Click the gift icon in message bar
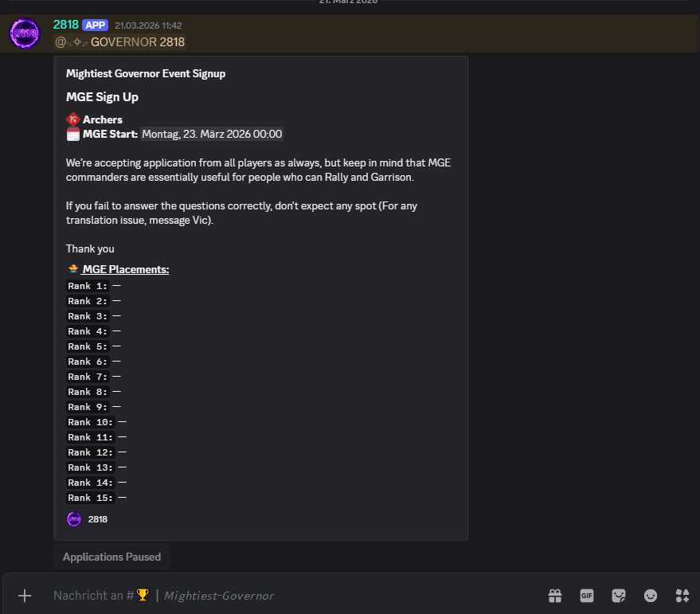This screenshot has width=700, height=614. pyautogui.click(x=555, y=595)
